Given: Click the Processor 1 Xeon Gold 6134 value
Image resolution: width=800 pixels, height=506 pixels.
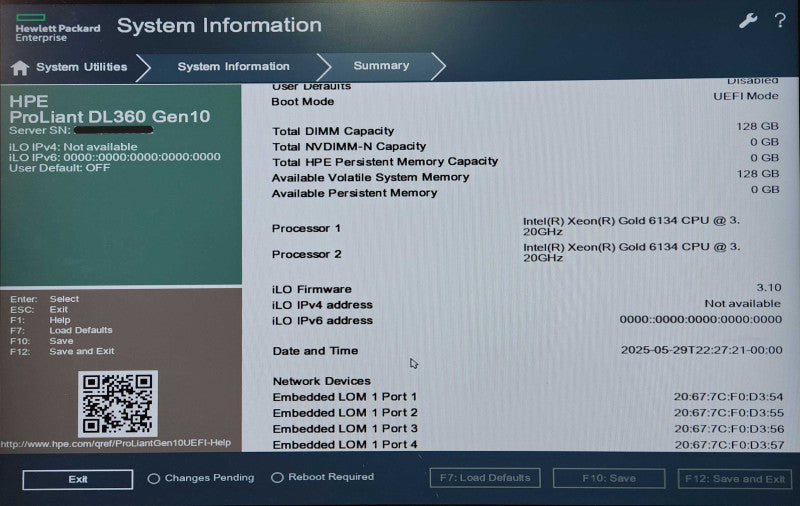Looking at the screenshot, I should pos(631,225).
